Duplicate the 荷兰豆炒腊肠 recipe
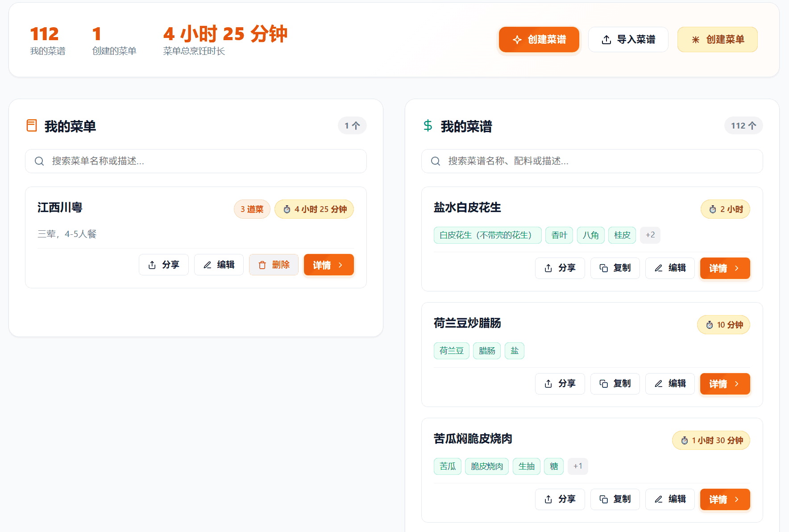 click(x=615, y=384)
